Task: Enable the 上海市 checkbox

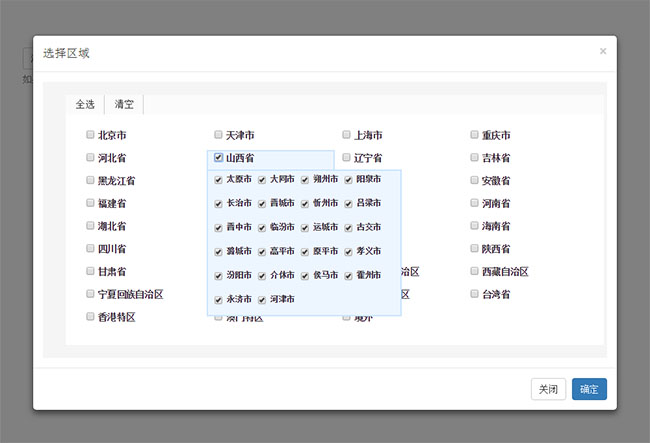Action: click(346, 134)
